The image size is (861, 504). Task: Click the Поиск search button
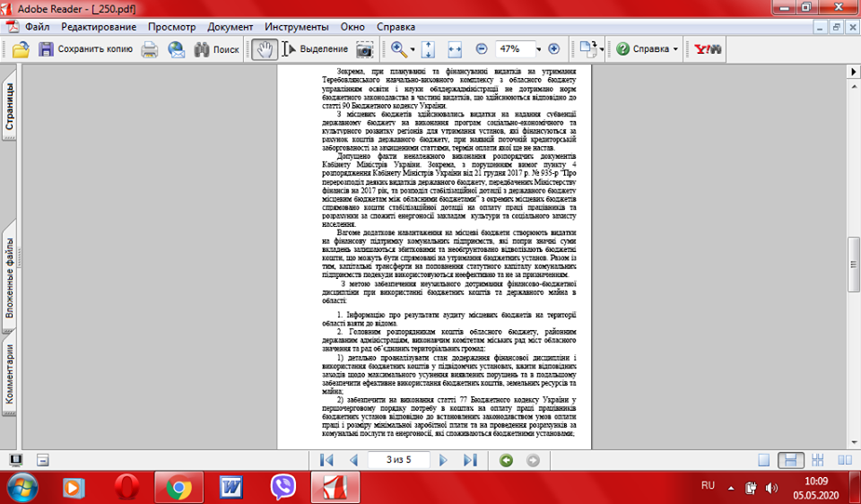[x=216, y=49]
